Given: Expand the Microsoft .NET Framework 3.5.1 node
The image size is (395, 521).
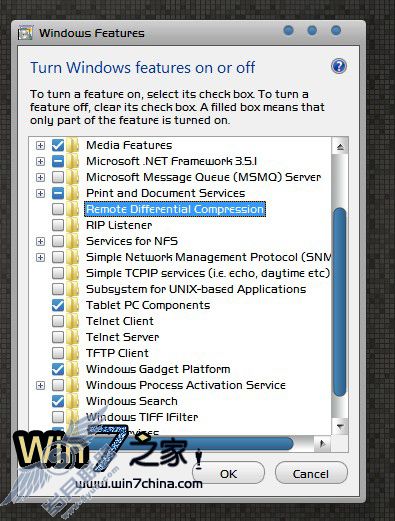Looking at the screenshot, I should click(x=40, y=161).
